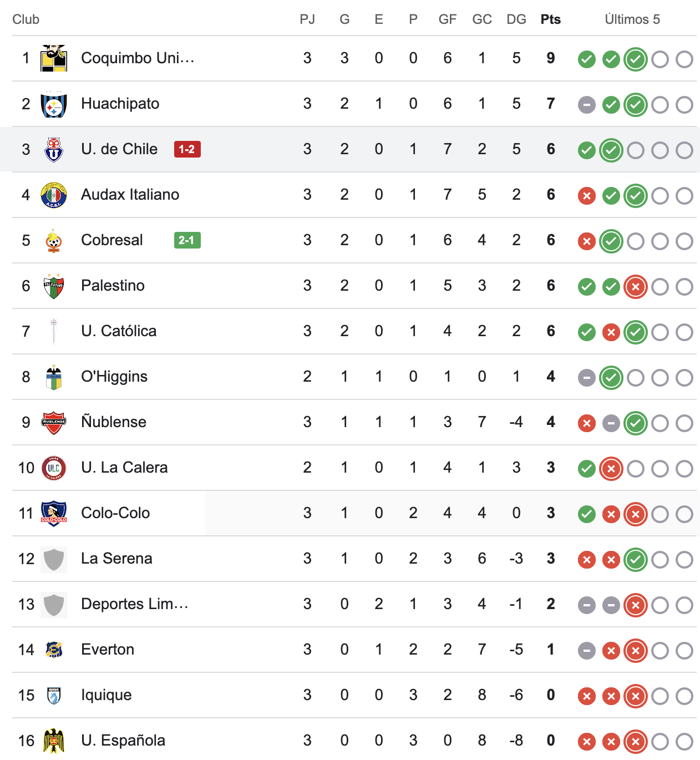Open the U. de Chile crest icon
The image size is (700, 760).
(54, 150)
